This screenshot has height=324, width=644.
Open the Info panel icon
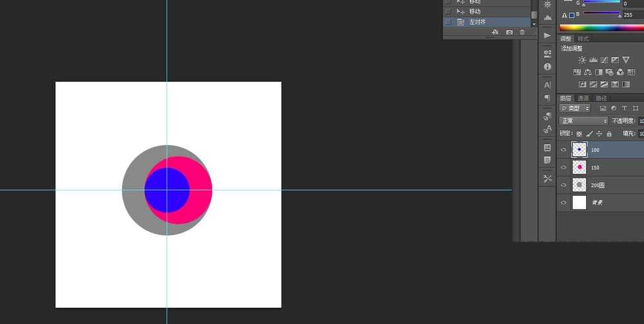[x=547, y=66]
